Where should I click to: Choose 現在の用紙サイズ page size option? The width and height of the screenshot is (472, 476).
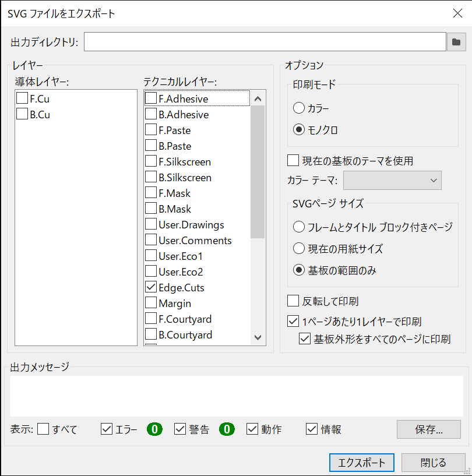click(299, 249)
